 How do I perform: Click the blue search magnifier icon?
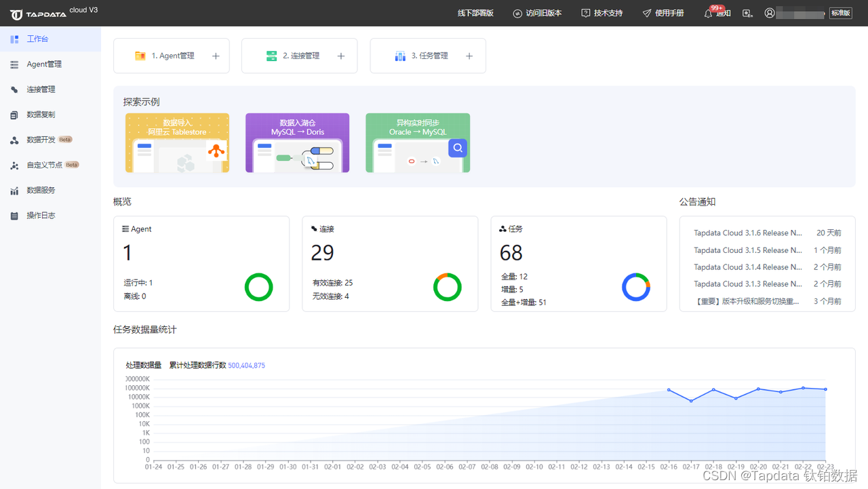tap(458, 148)
